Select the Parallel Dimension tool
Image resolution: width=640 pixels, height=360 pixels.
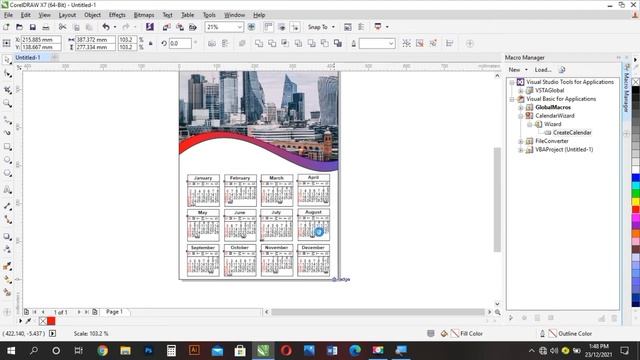point(7,207)
